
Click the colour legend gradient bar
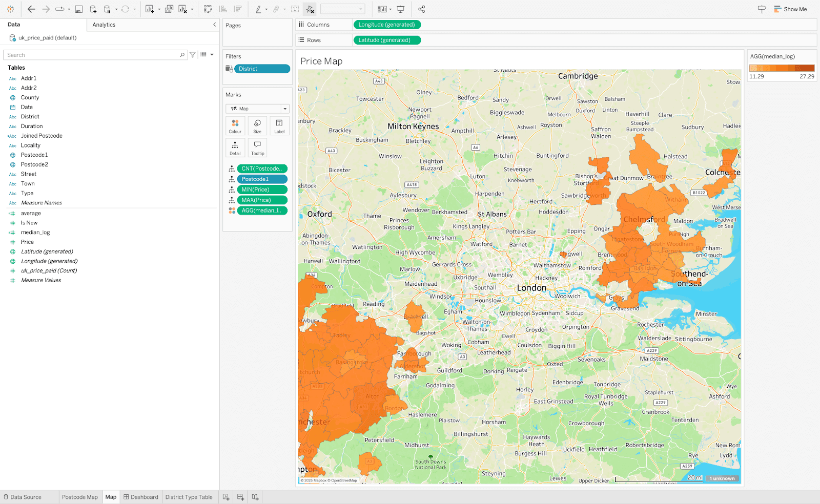[x=782, y=68]
